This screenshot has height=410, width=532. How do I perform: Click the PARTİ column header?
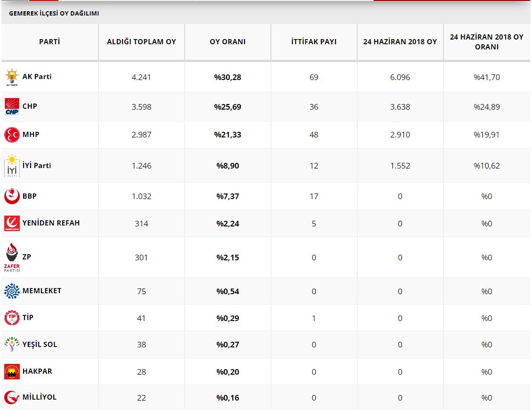49,42
